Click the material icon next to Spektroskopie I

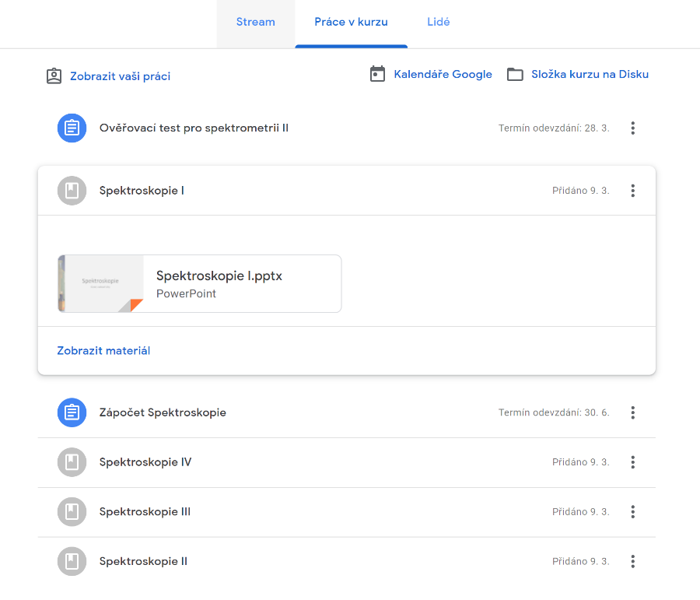point(72,191)
